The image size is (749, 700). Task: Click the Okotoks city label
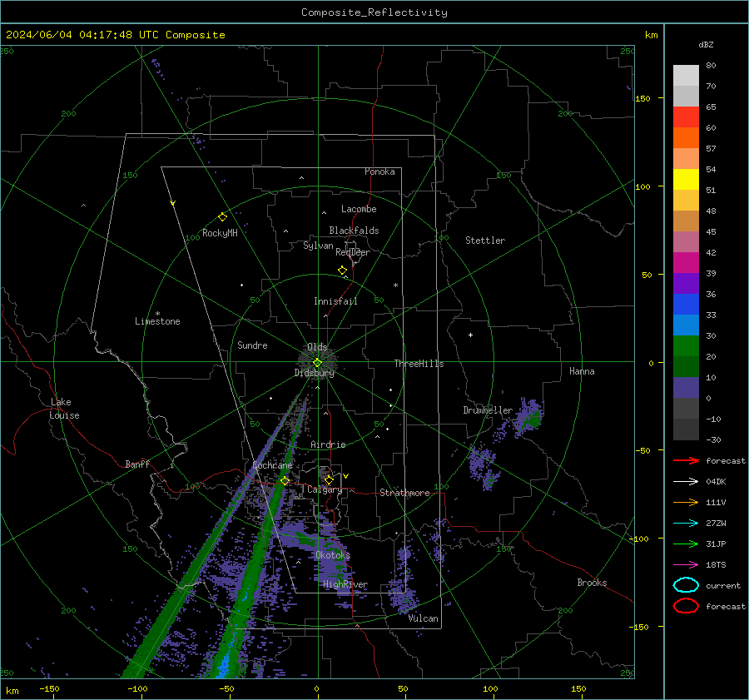pyautogui.click(x=333, y=555)
